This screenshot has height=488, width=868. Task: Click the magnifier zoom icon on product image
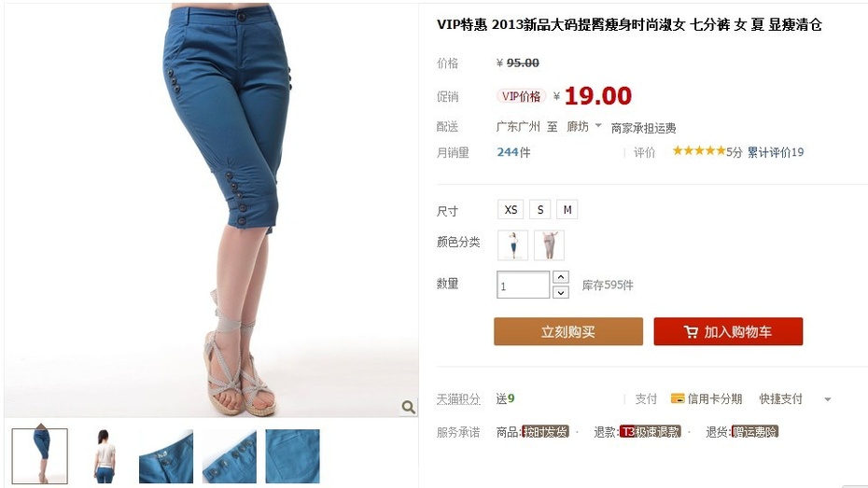click(x=409, y=407)
